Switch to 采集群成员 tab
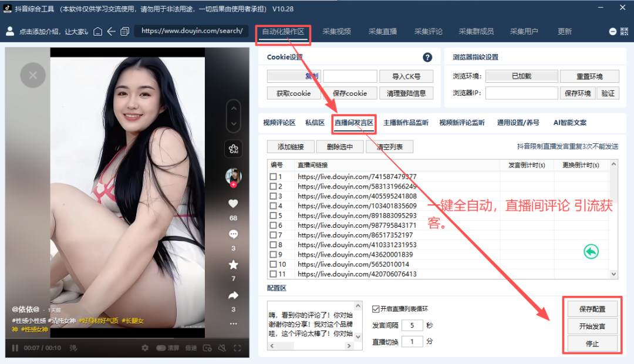The width and height of the screenshot is (634, 364). pos(476,32)
